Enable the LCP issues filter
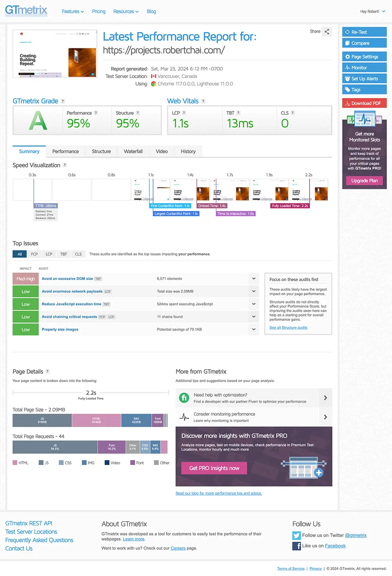Image resolution: width=392 pixels, height=576 pixels. click(x=49, y=254)
